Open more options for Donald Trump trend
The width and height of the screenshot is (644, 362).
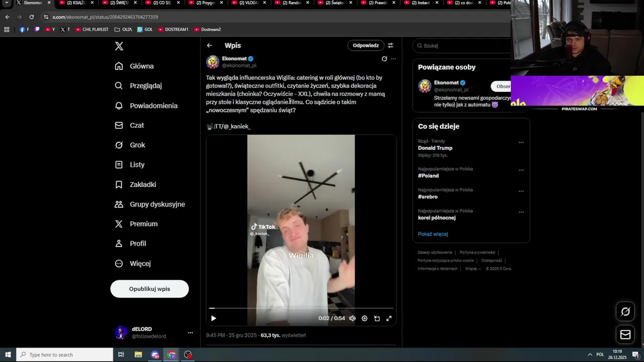[x=521, y=142]
